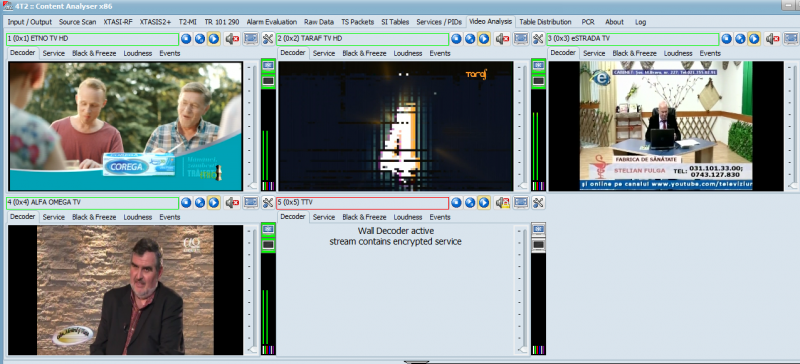Viewport: 800px width, 364px height.
Task: Open the Table Distribution tab
Action: 545,22
